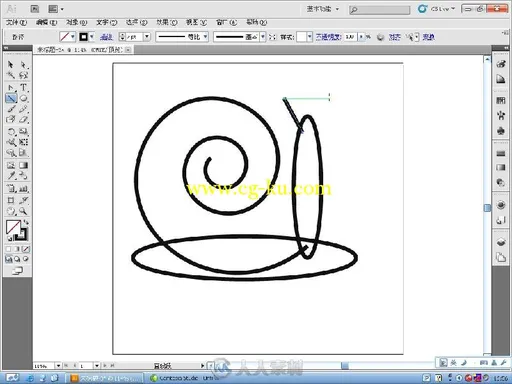The width and height of the screenshot is (512, 384).
Task: Select the Symbol Sprayer tool
Action: (11, 189)
